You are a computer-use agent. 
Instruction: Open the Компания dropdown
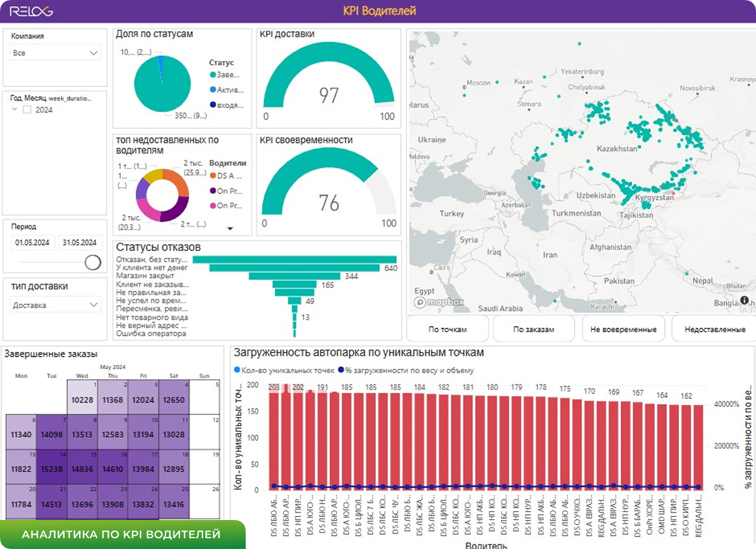point(55,53)
